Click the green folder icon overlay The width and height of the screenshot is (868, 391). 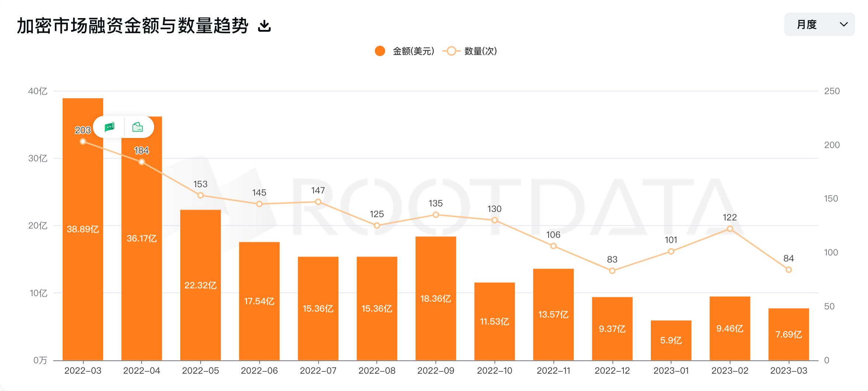click(138, 127)
